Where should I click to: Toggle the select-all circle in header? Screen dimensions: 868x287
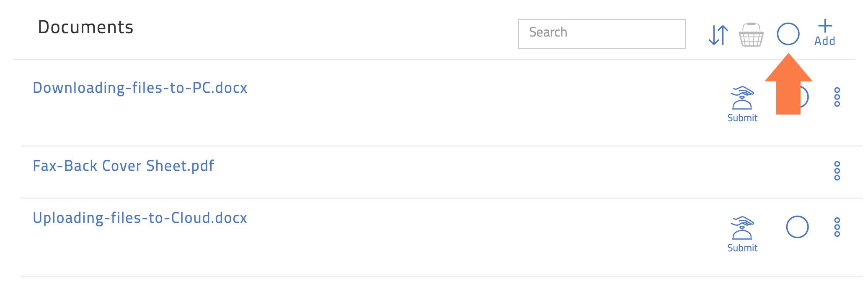click(788, 34)
